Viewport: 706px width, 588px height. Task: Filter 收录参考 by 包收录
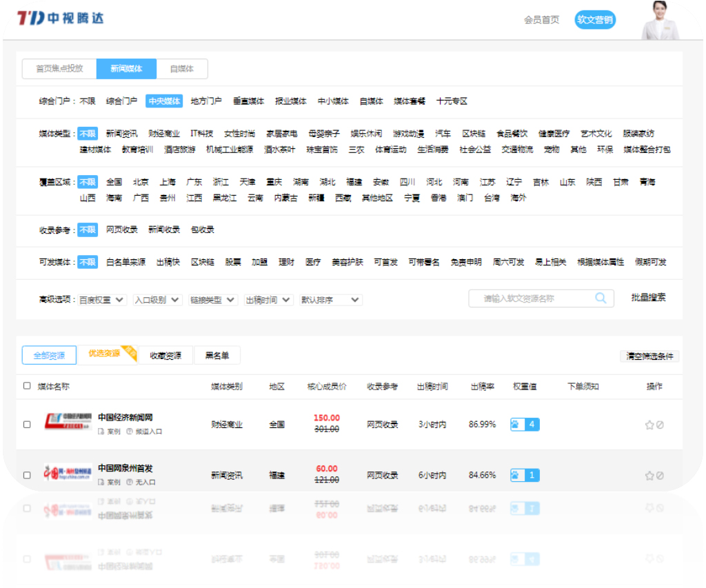tap(202, 230)
